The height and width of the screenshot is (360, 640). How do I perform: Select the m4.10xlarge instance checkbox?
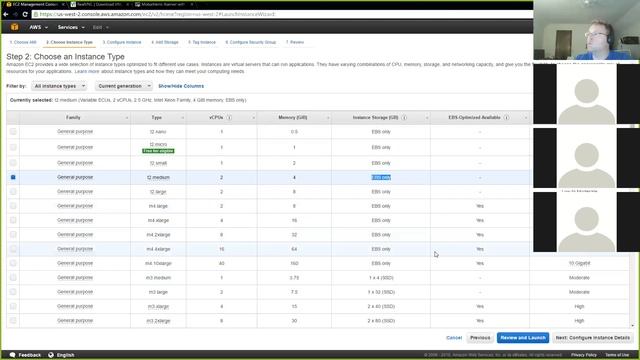13,263
